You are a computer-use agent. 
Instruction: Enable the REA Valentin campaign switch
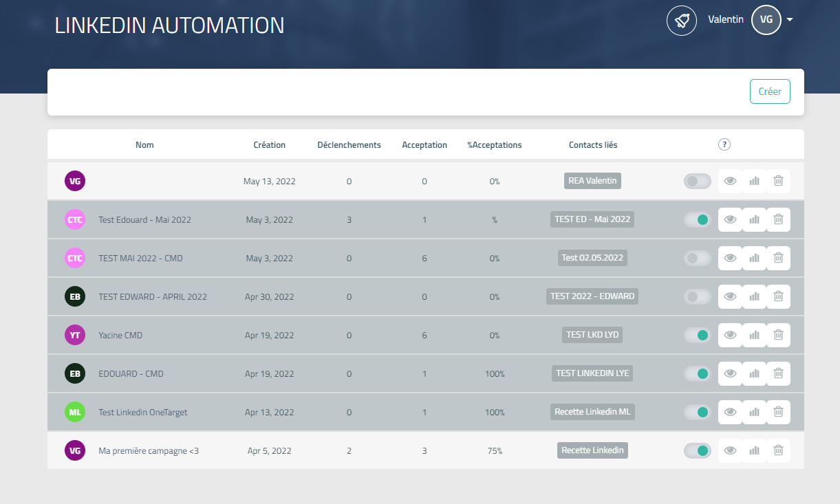[x=697, y=181]
